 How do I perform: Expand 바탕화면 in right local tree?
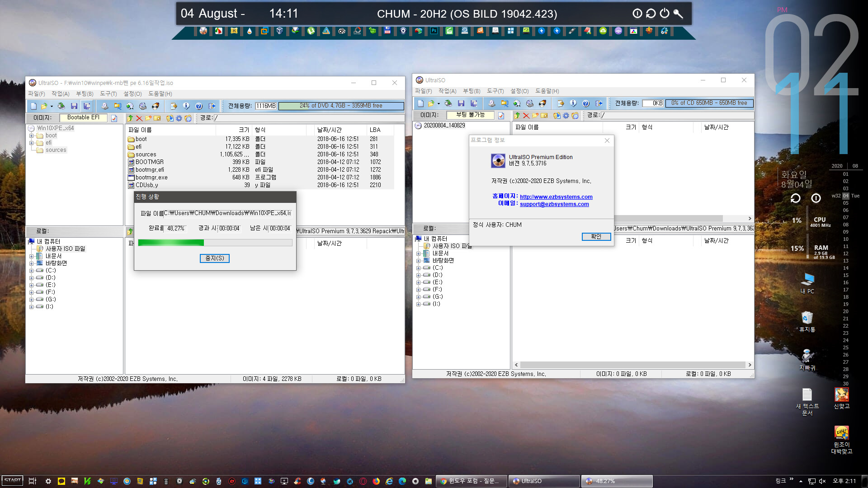click(419, 261)
